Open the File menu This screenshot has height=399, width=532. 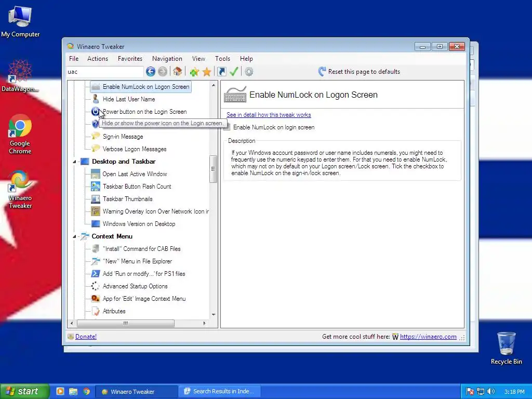pyautogui.click(x=74, y=59)
